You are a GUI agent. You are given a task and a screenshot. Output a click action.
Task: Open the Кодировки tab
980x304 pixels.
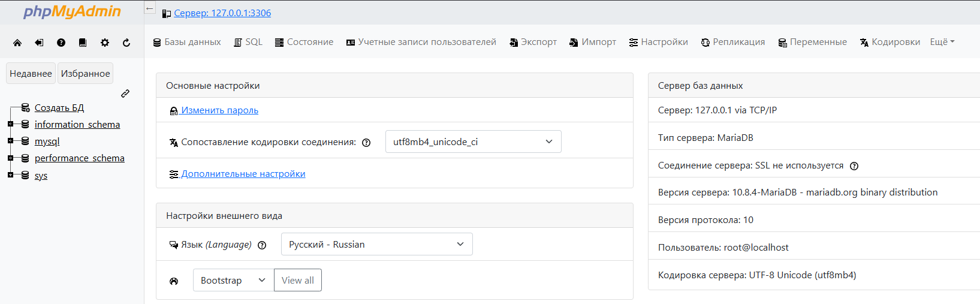pyautogui.click(x=889, y=42)
